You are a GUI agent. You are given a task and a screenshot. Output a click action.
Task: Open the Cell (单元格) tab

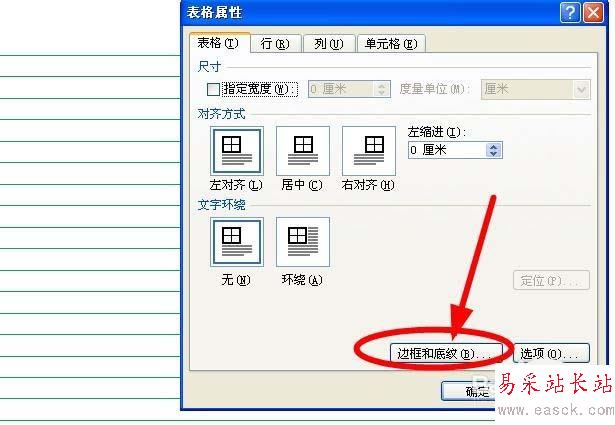tap(391, 44)
